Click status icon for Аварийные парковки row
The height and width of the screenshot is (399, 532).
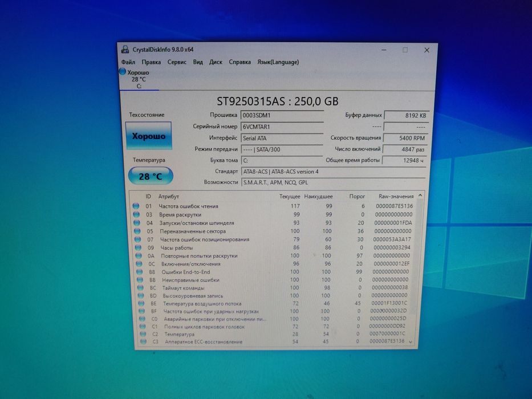[142, 319]
